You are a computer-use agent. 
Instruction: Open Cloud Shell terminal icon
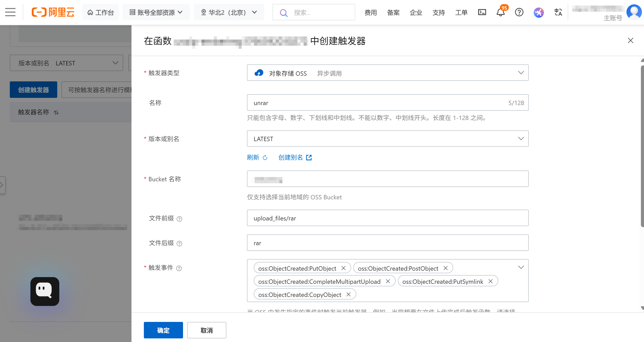[482, 12]
